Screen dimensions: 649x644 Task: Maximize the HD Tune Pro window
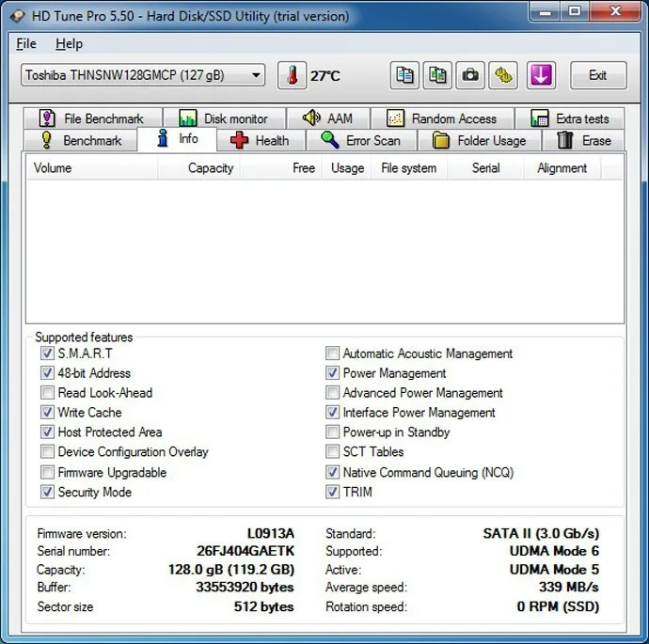tap(575, 11)
